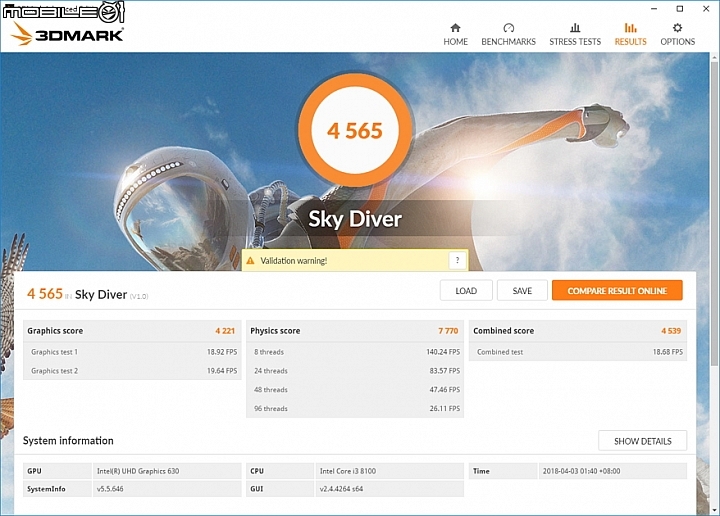
Task: Click the 48 threads row label
Action: pyautogui.click(x=271, y=390)
